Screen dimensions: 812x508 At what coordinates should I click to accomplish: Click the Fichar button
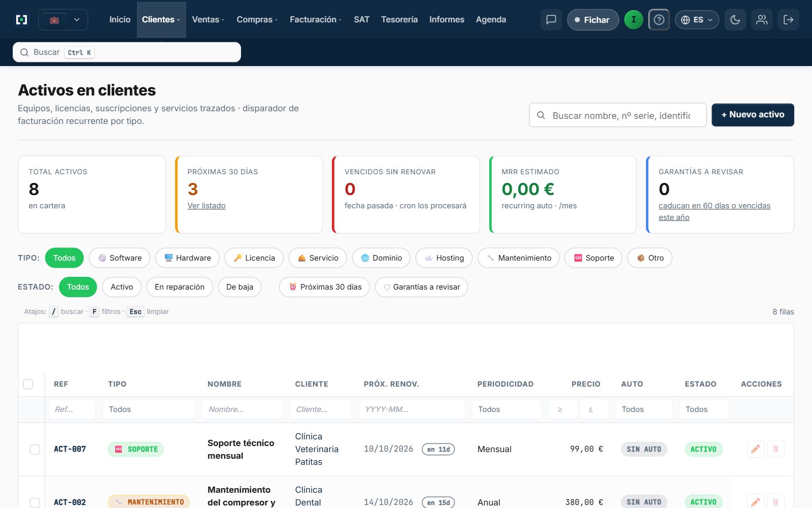click(x=593, y=20)
